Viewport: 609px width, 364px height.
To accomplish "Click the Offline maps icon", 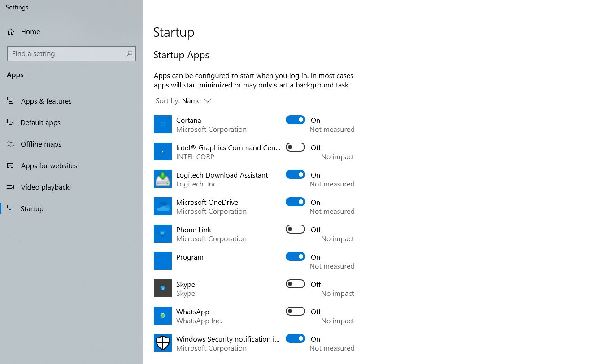I will pos(10,144).
